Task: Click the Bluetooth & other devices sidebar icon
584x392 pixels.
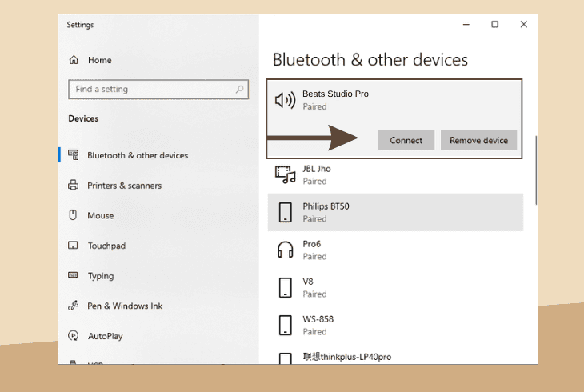Action: [74, 154]
